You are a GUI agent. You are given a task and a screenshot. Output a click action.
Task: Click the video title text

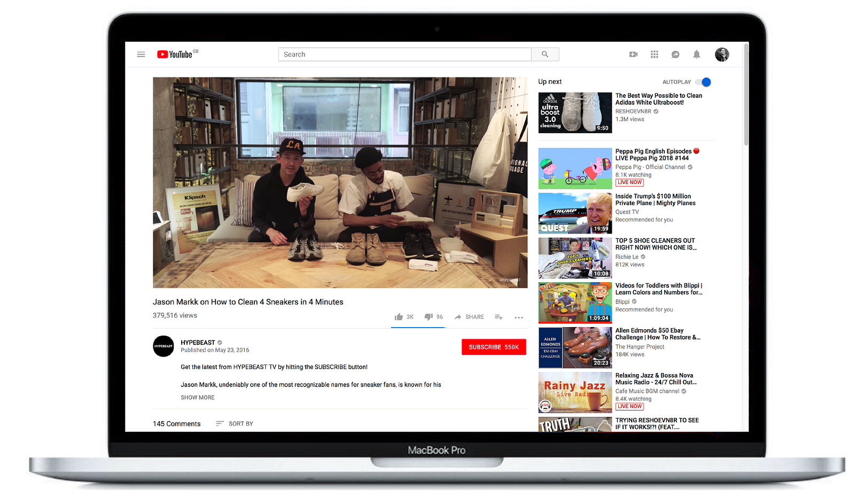pyautogui.click(x=248, y=302)
